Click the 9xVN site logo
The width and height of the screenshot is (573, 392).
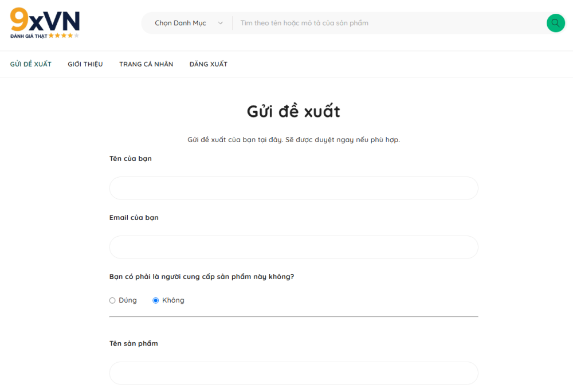coord(45,20)
